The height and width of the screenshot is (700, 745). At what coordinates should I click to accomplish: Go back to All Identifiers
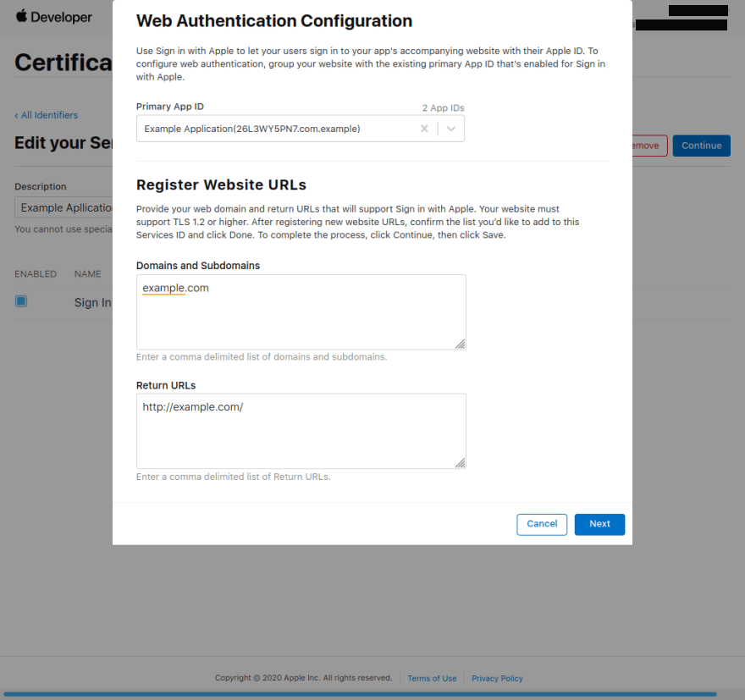pos(47,115)
